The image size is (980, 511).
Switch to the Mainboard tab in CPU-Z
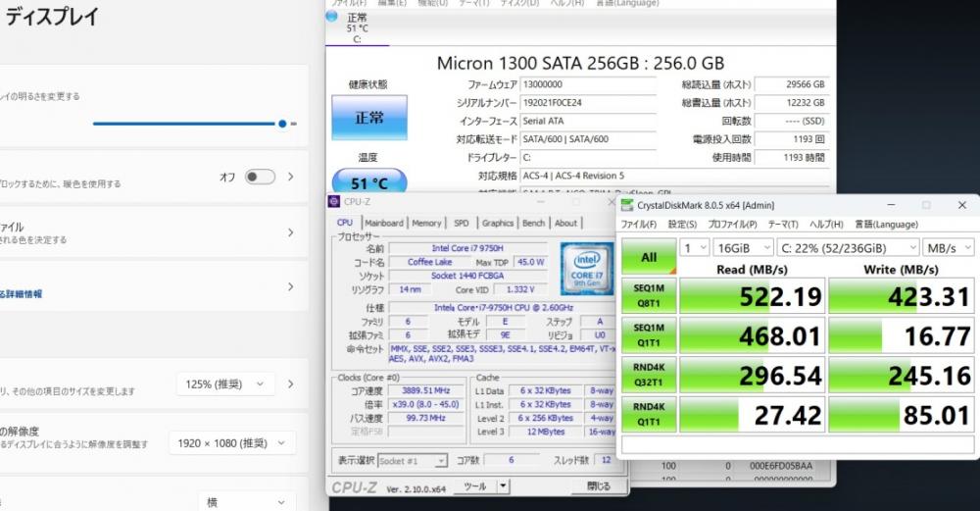(384, 224)
